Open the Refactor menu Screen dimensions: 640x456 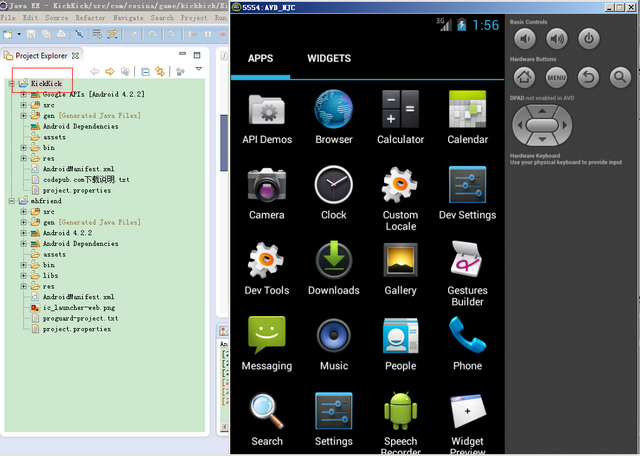click(x=90, y=18)
